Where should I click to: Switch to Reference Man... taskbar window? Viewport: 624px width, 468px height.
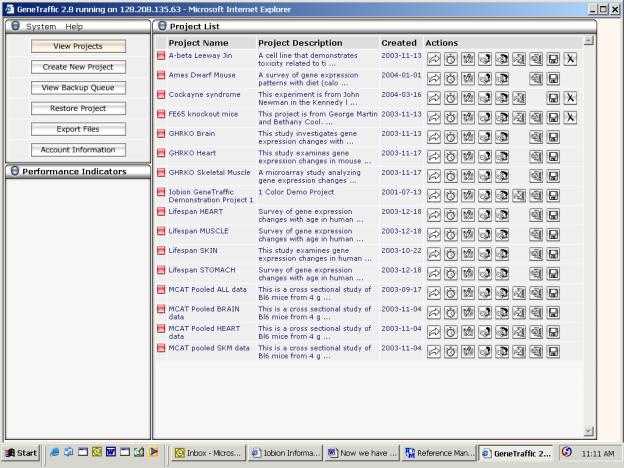tap(439, 453)
